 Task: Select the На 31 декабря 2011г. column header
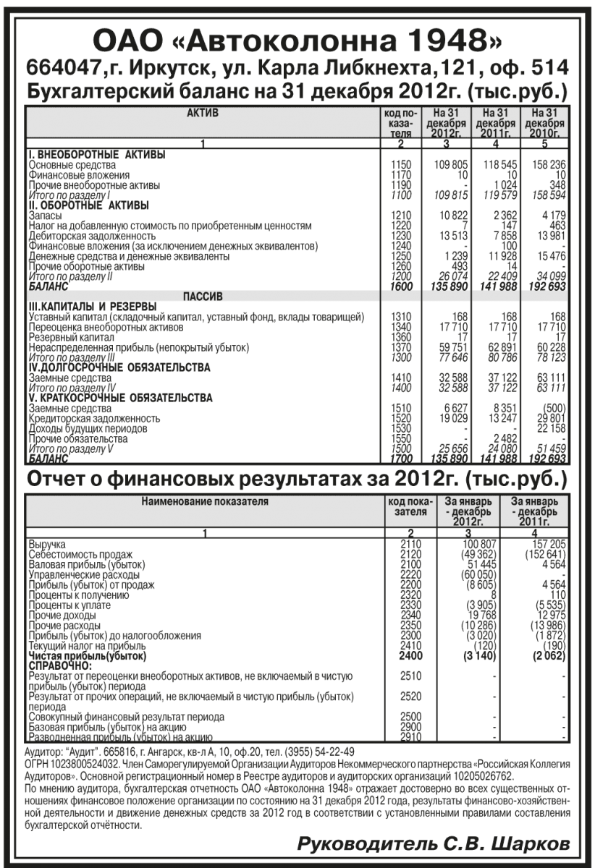point(494,124)
